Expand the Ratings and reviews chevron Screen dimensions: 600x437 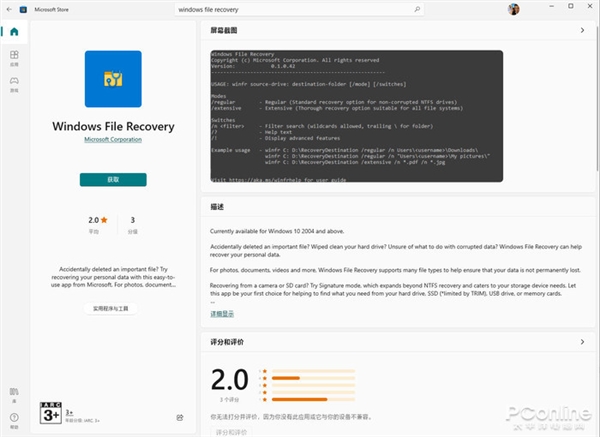click(582, 342)
